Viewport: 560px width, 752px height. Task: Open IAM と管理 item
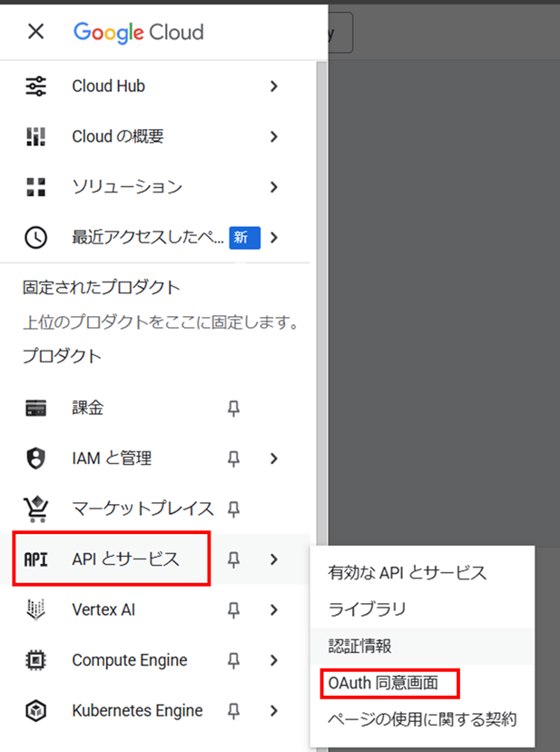point(112,459)
